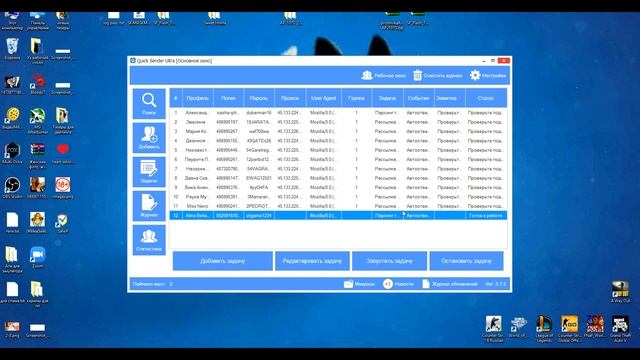The image size is (640, 360).
Task: Click the # number column header
Action: tap(176, 98)
